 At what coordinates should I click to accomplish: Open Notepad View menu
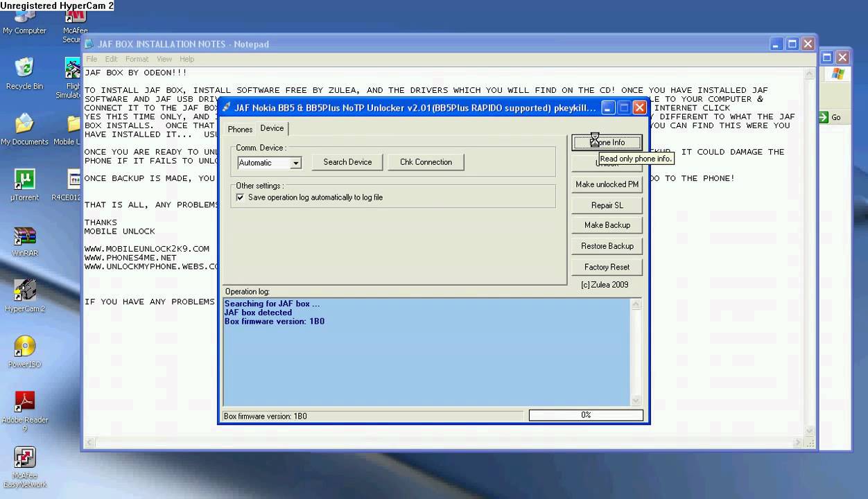[x=164, y=59]
